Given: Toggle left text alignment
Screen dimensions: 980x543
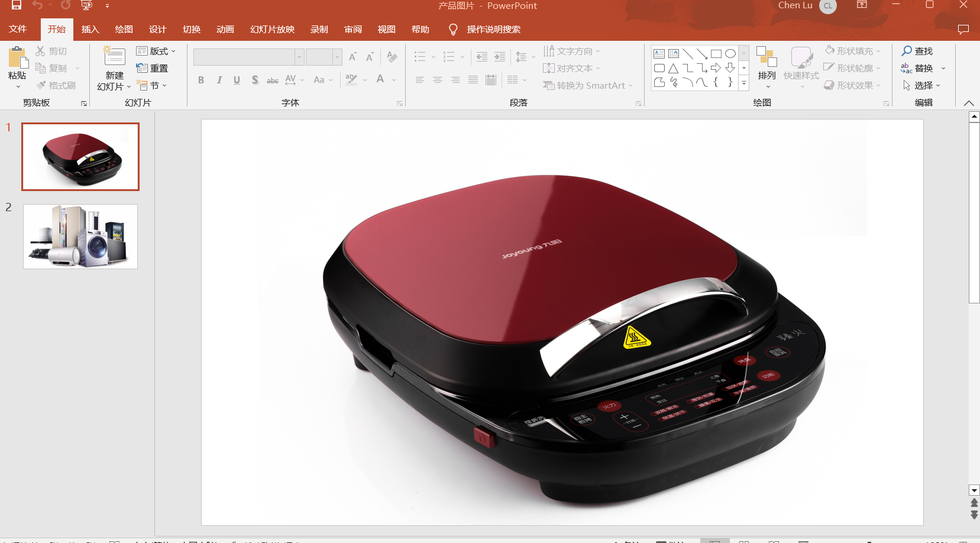Looking at the screenshot, I should point(419,80).
